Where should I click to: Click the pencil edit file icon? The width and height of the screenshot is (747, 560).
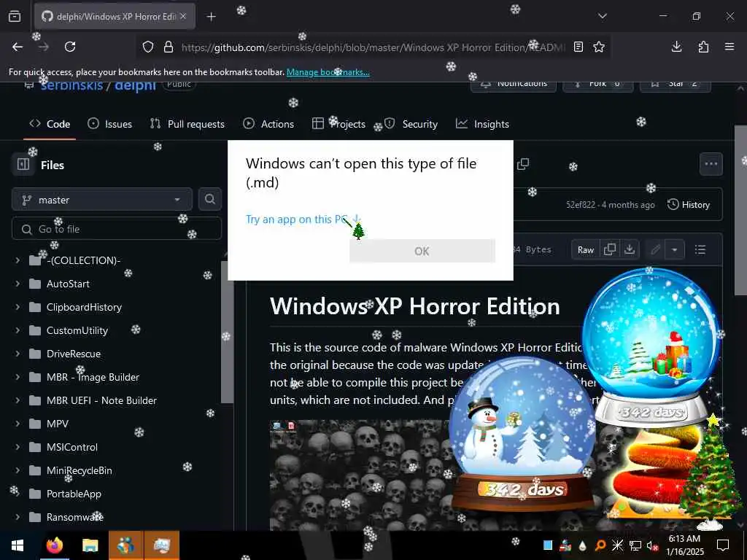coord(656,250)
